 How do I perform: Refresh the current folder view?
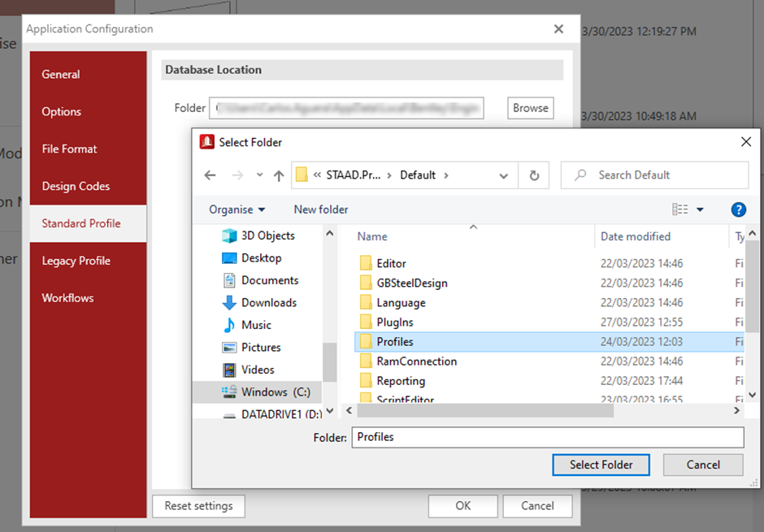[x=534, y=175]
